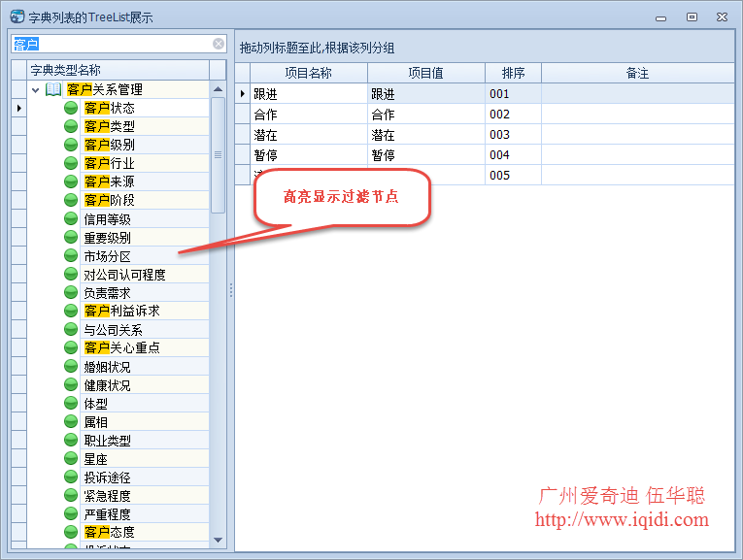The width and height of the screenshot is (743, 560).
Task: Click the green icon beside 严重程度
Action: tap(71, 514)
